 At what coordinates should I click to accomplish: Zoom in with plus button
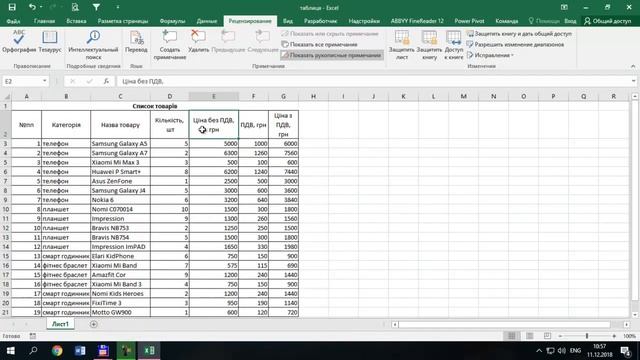click(x=614, y=336)
